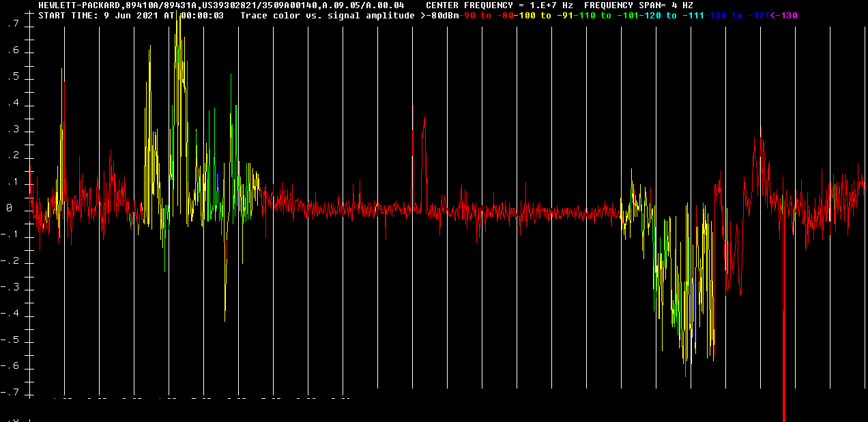
Task: Select the 0 baseline label on the Y axis
Action: [10, 209]
